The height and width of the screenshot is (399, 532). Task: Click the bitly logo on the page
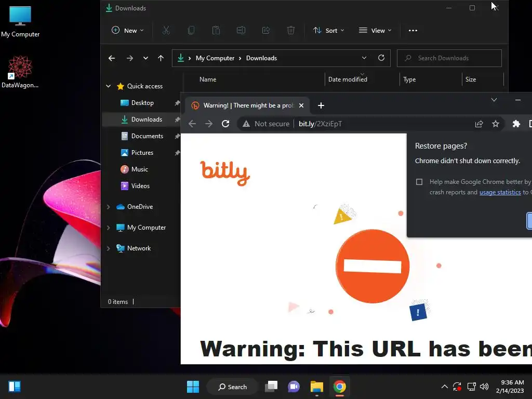click(225, 173)
